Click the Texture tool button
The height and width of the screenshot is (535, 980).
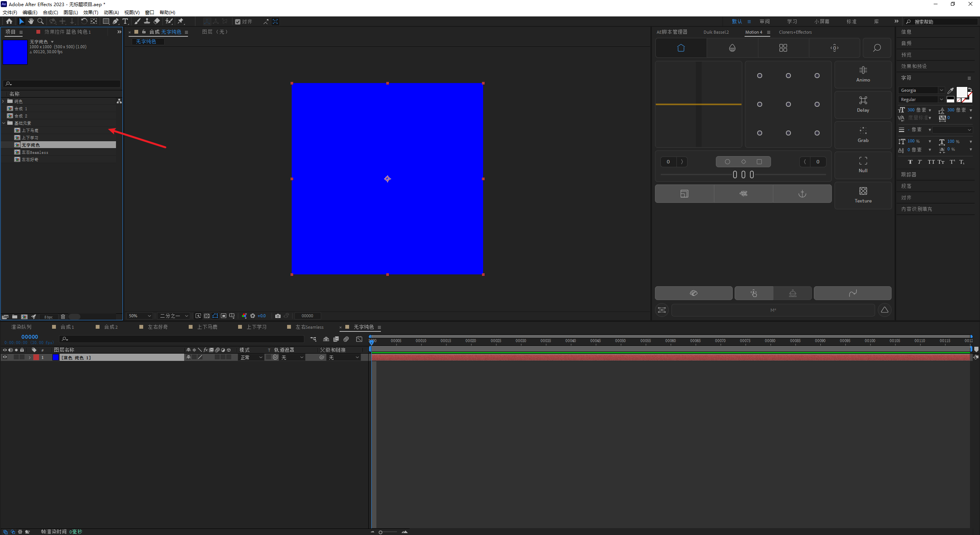[863, 195]
